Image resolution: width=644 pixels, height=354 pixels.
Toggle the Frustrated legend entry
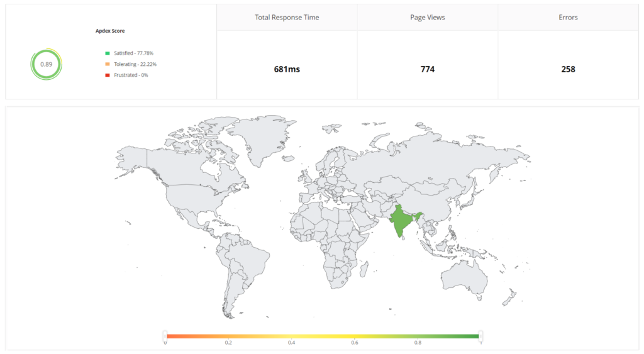[127, 75]
